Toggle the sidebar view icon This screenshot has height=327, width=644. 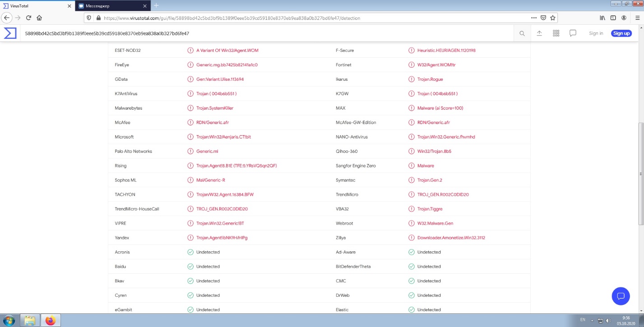coord(613,18)
